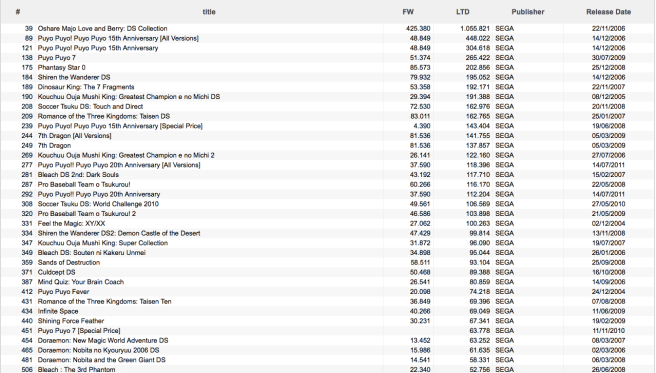
Task: Select the 'Puyo Puyo Fever' title
Action: point(63,292)
